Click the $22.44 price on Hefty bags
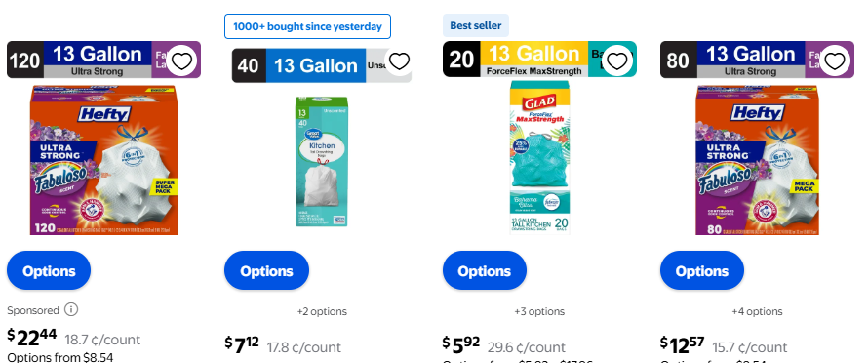The image size is (868, 363). click(32, 337)
